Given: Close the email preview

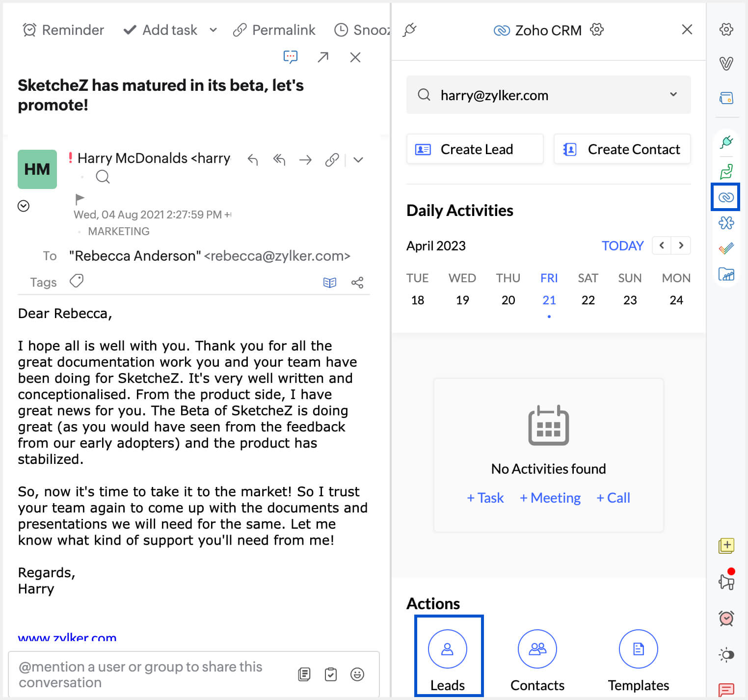Looking at the screenshot, I should point(355,57).
